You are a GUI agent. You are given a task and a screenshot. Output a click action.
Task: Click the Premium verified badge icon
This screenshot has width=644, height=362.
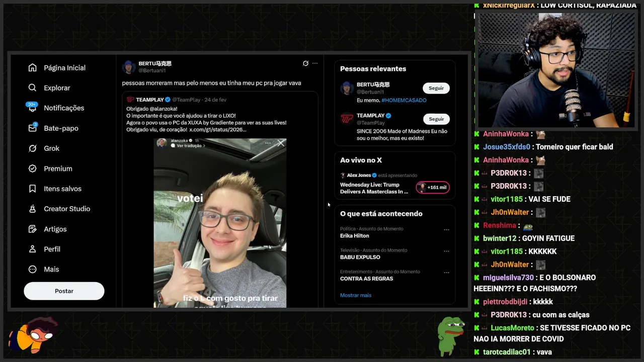(x=33, y=168)
